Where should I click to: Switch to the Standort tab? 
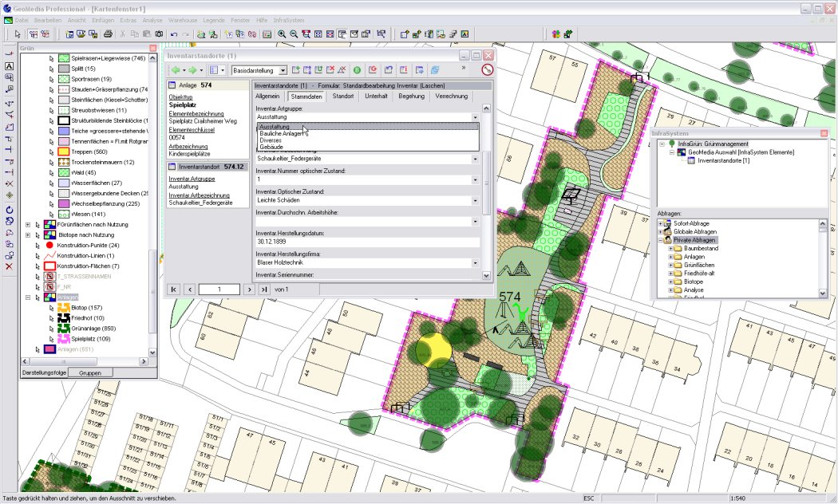tap(343, 96)
